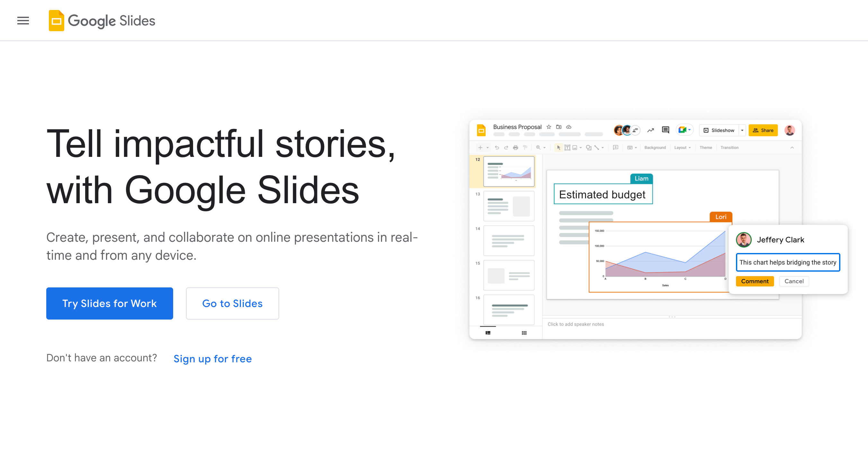Click the Try Slides for Work button

point(110,303)
